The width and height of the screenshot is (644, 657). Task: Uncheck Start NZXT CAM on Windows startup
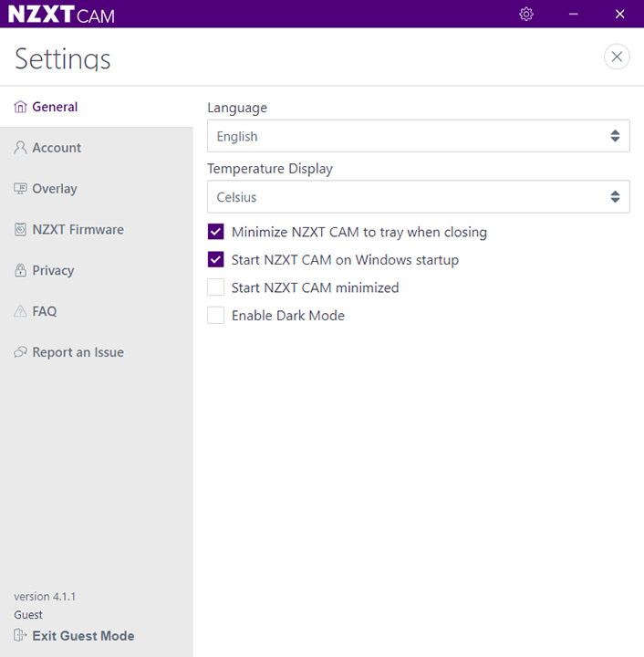215,259
